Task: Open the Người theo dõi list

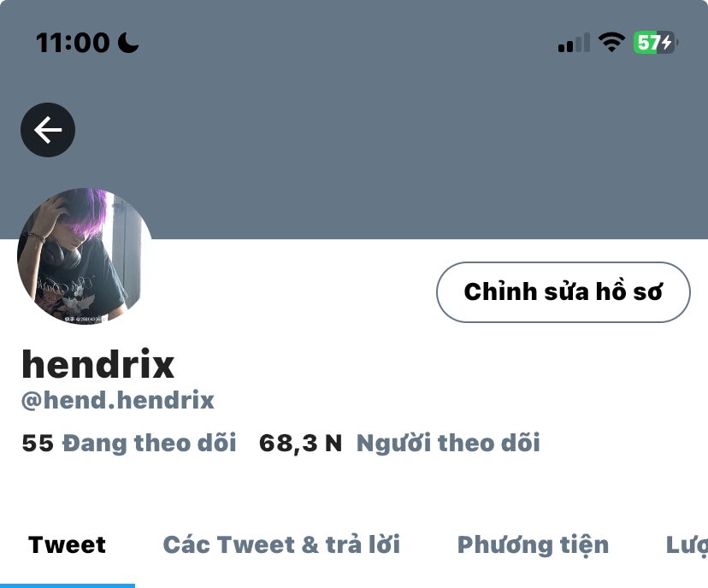Action: pyautogui.click(x=448, y=443)
